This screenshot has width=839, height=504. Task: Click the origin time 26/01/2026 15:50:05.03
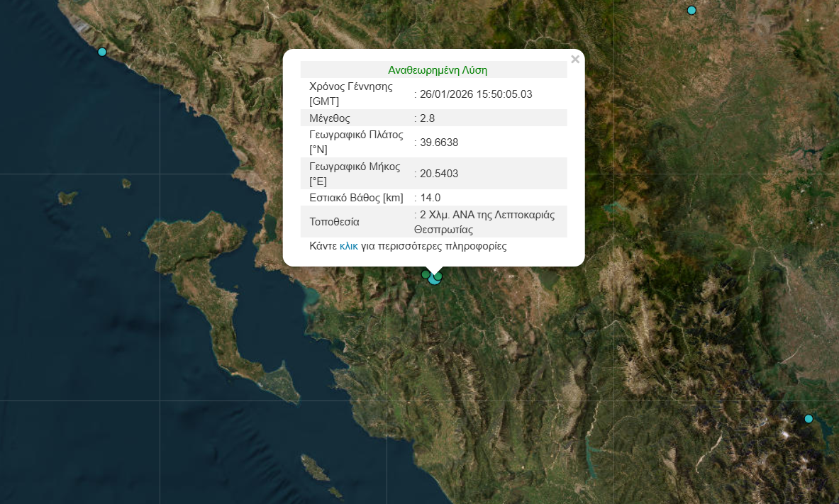tap(475, 94)
